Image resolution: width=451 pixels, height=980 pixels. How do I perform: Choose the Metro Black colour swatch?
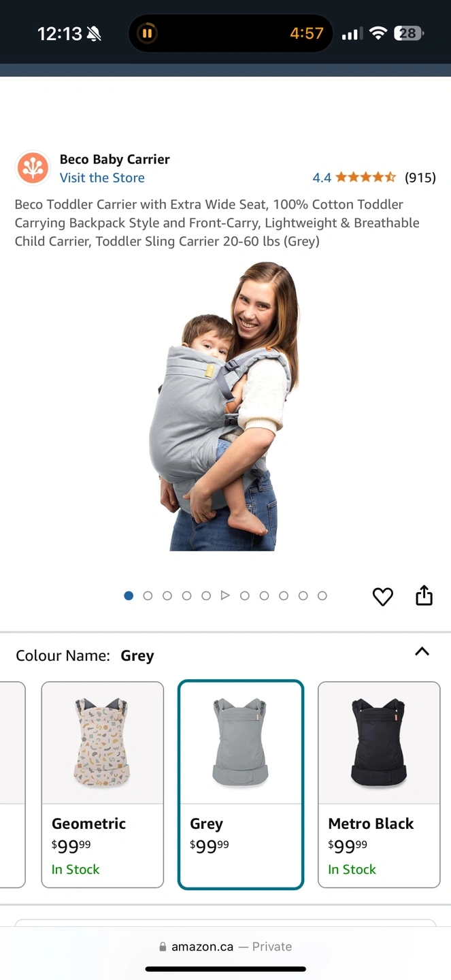[x=379, y=785]
